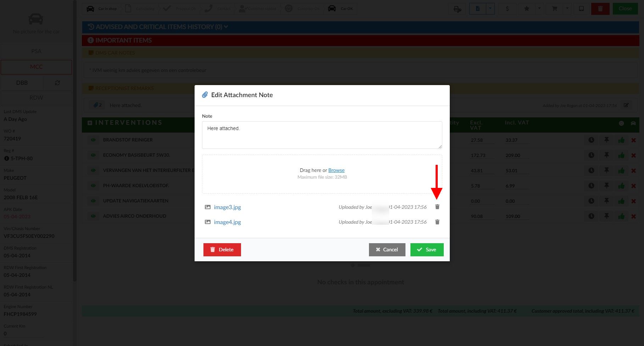The image size is (644, 346).
Task: Click the edit icon for receptionist remark
Action: click(626, 105)
